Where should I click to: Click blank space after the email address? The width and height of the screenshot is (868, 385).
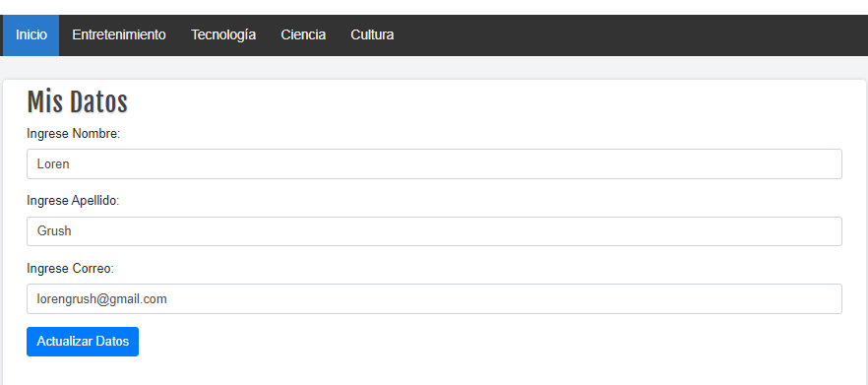pyautogui.click(x=498, y=299)
